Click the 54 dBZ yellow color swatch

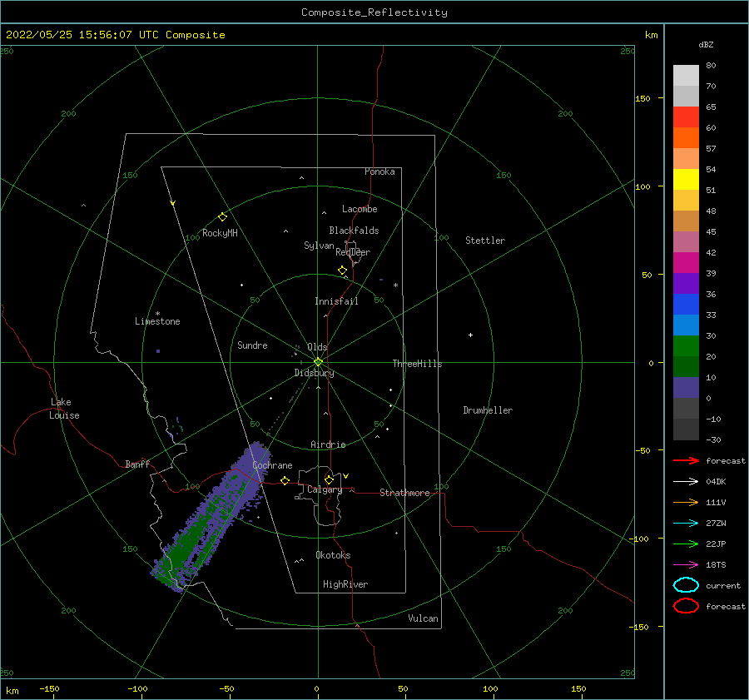tap(686, 180)
